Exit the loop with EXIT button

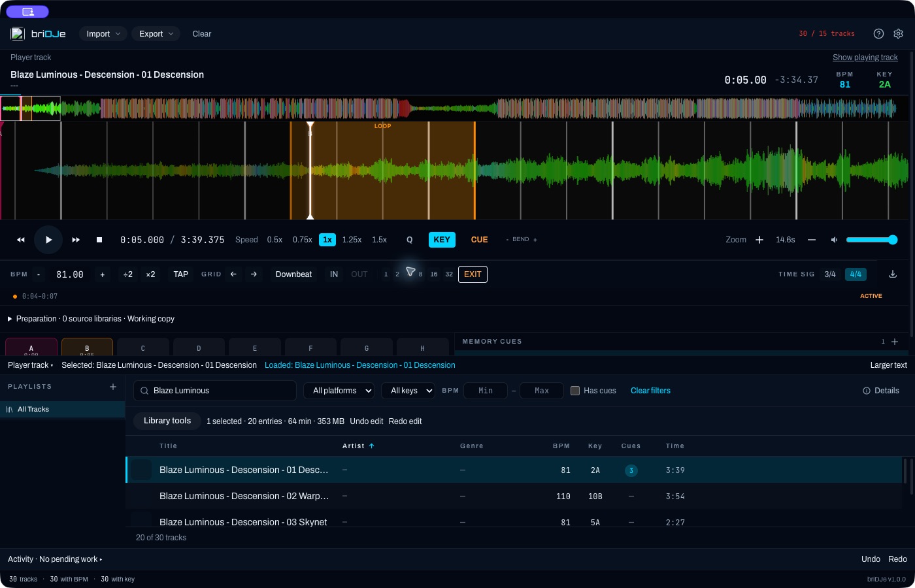[473, 274]
